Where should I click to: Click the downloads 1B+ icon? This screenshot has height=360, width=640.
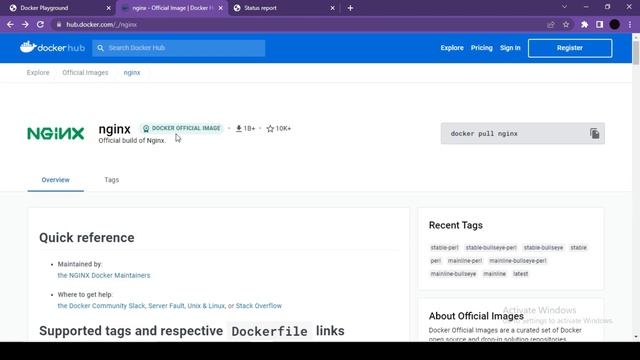tap(239, 129)
